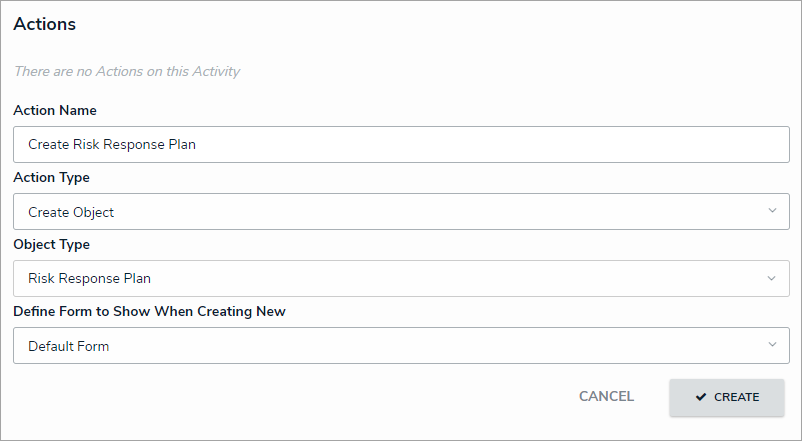Viewport: 802px width, 441px height.
Task: Click the checkmark icon on Create button
Action: 701,397
